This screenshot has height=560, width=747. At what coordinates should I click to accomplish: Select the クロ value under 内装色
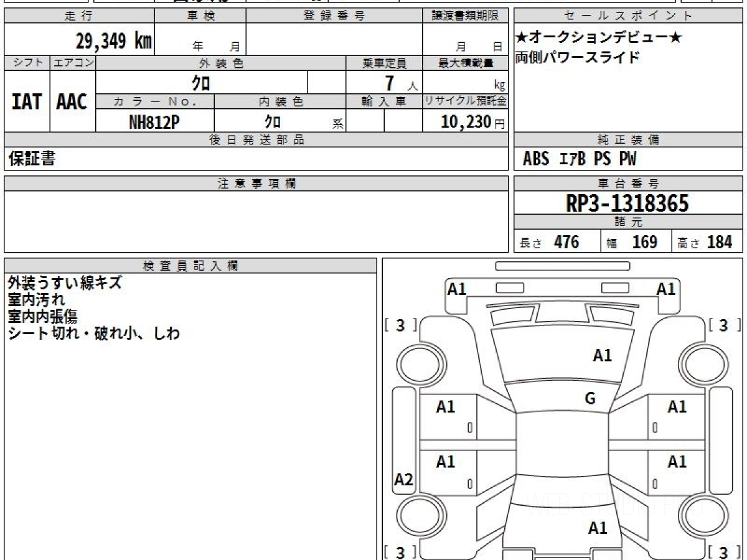[272, 122]
